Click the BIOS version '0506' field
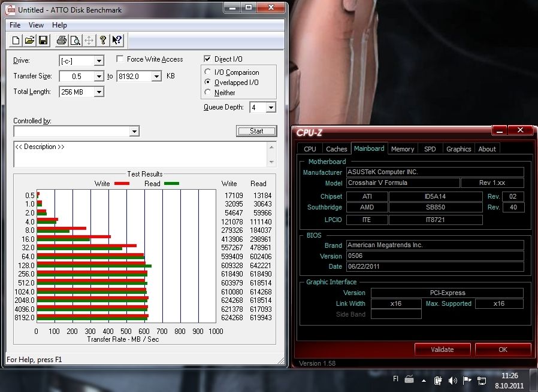This screenshot has height=392, width=538. point(435,256)
